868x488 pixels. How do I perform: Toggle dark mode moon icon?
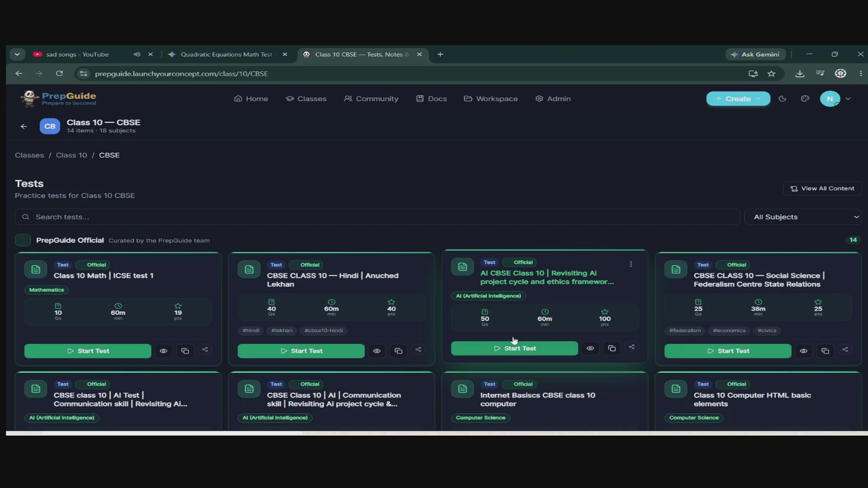click(x=783, y=99)
